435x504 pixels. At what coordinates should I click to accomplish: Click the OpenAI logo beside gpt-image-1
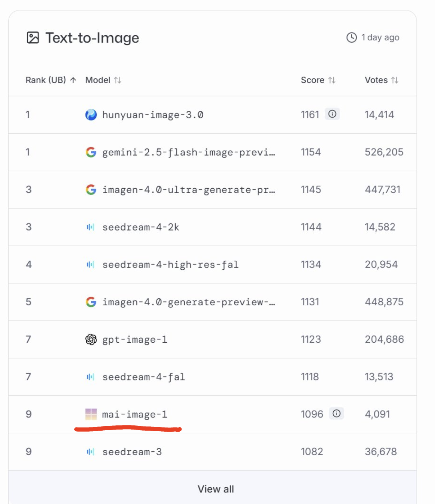[x=91, y=339]
